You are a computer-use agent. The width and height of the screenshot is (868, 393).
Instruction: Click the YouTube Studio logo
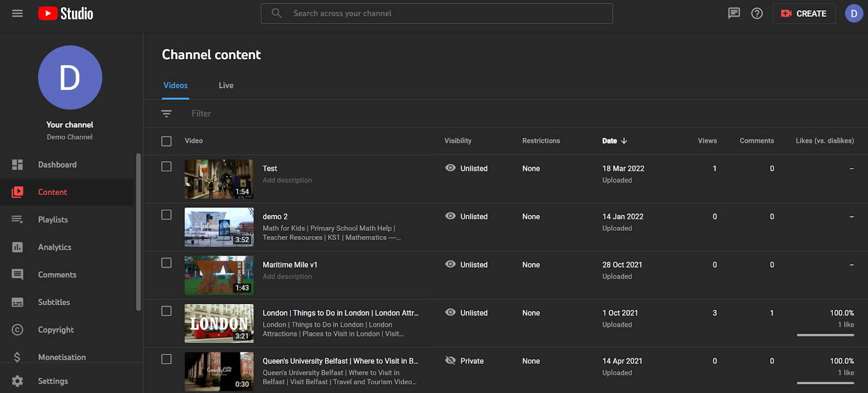pyautogui.click(x=66, y=14)
